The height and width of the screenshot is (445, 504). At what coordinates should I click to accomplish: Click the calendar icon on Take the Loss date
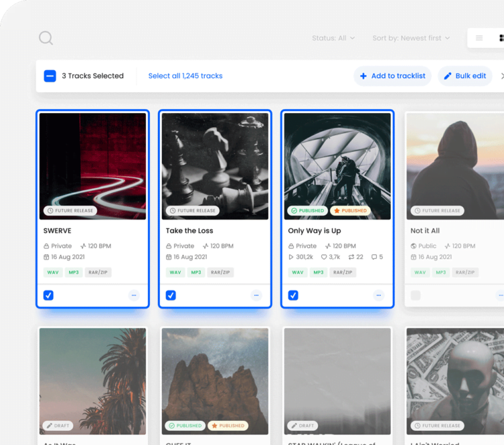point(169,257)
